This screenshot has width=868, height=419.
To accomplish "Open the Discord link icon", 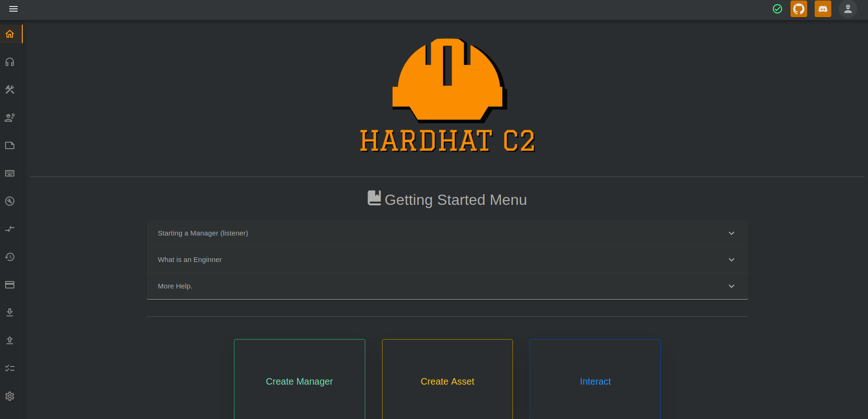I will tap(823, 9).
